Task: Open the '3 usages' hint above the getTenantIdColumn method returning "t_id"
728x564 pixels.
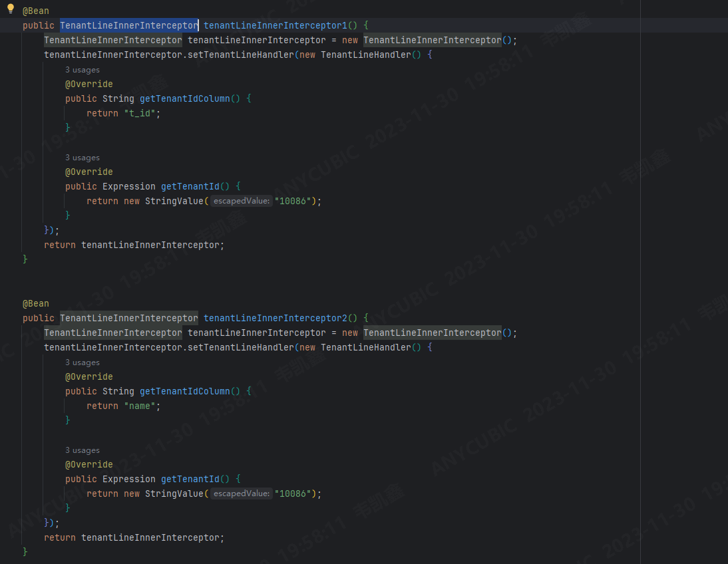Action: 83,70
